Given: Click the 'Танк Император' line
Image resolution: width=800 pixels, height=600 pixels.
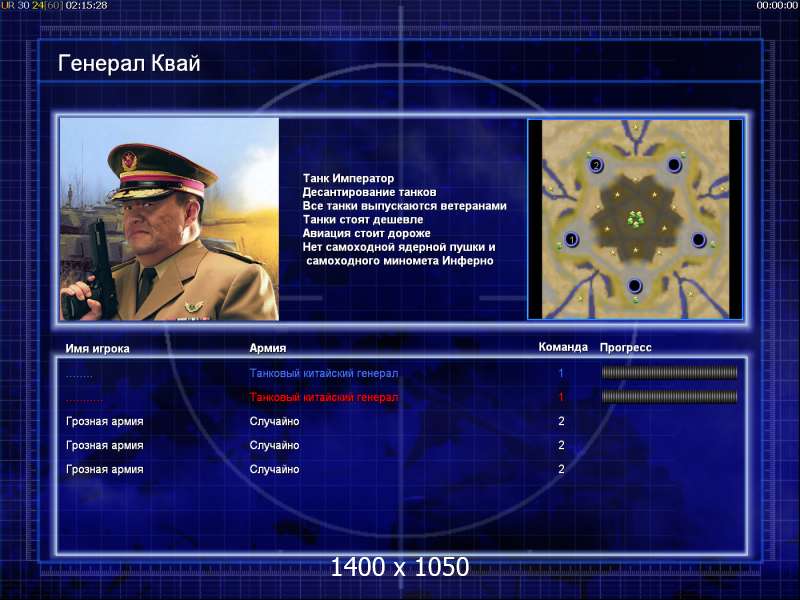Looking at the screenshot, I should tap(348, 178).
